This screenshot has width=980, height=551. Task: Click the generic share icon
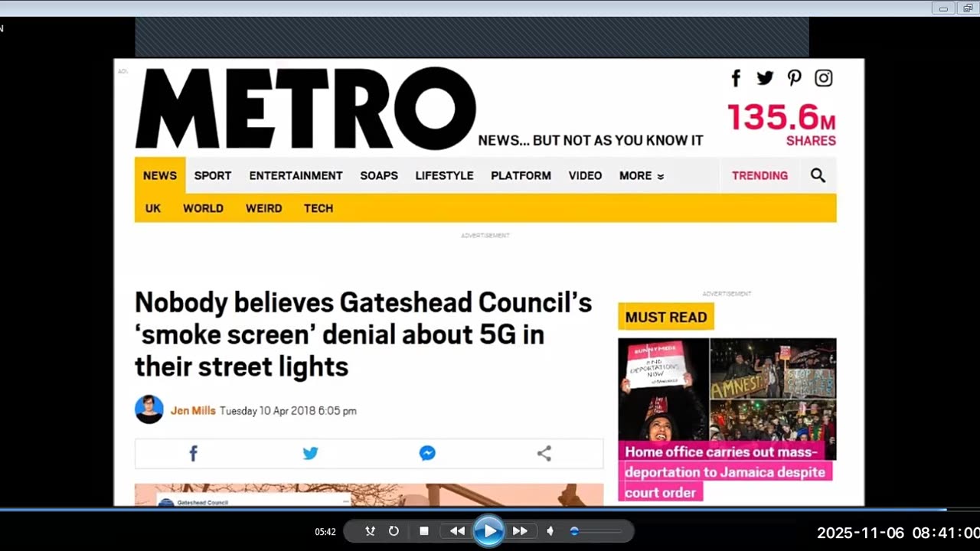click(544, 454)
